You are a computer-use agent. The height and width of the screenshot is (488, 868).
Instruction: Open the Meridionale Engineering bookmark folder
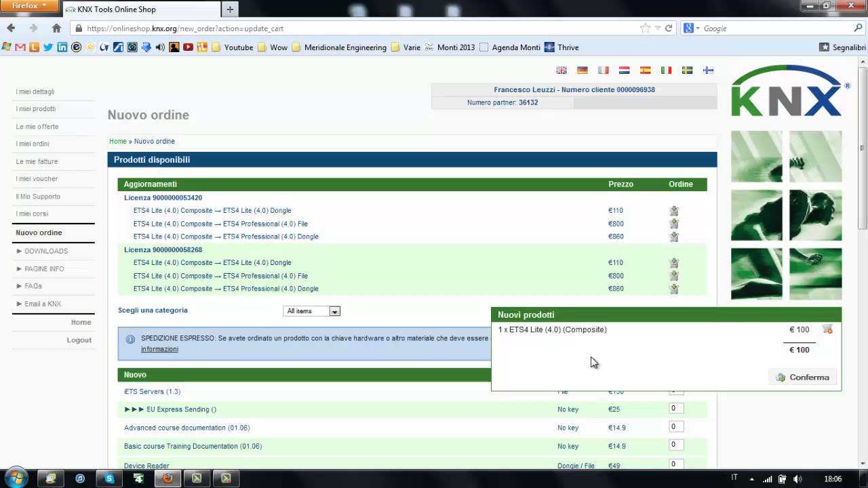click(x=339, y=47)
